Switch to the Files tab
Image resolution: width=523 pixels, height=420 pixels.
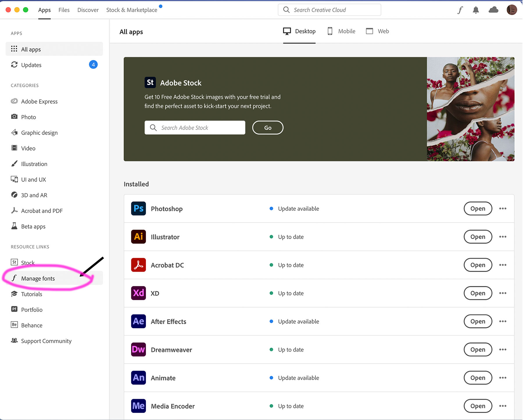pos(64,10)
